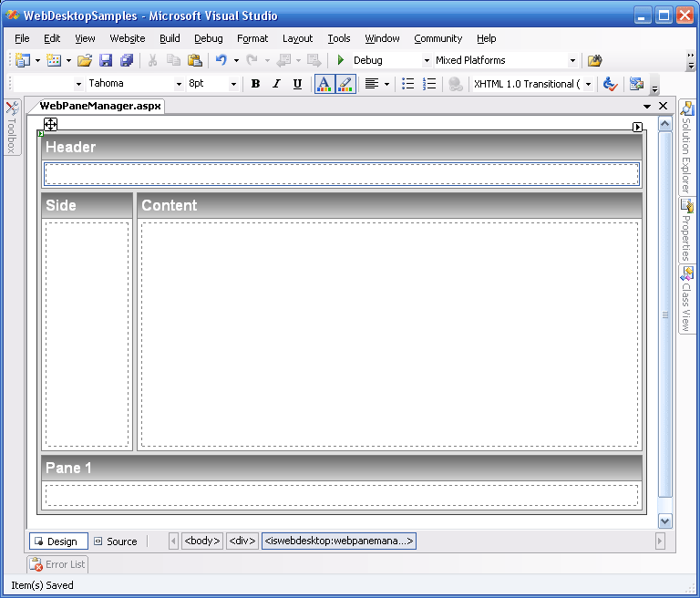700x598 pixels.
Task: Select the <body> tag in breadcrumb
Action: pos(201,541)
